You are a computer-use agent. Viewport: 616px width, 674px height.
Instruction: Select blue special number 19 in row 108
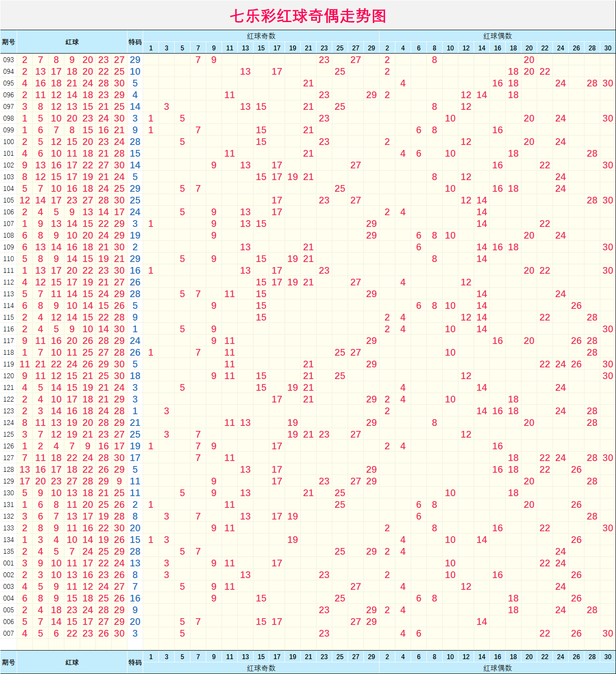pos(135,235)
